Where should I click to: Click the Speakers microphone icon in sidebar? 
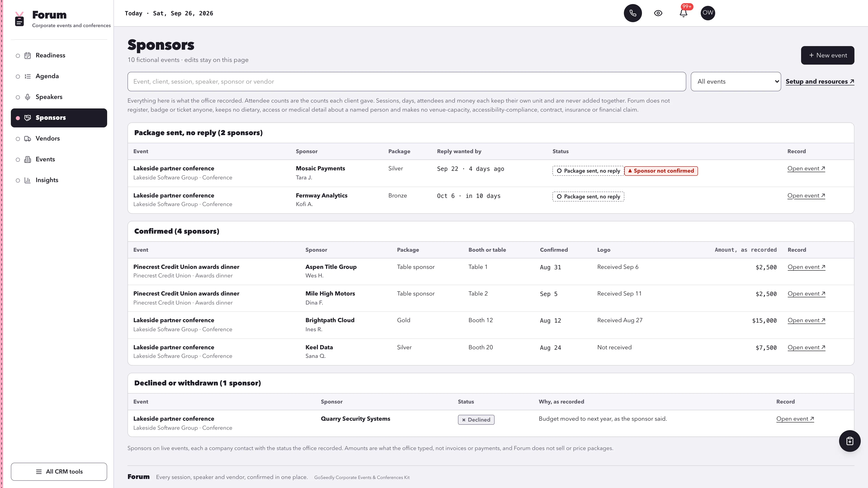28,97
